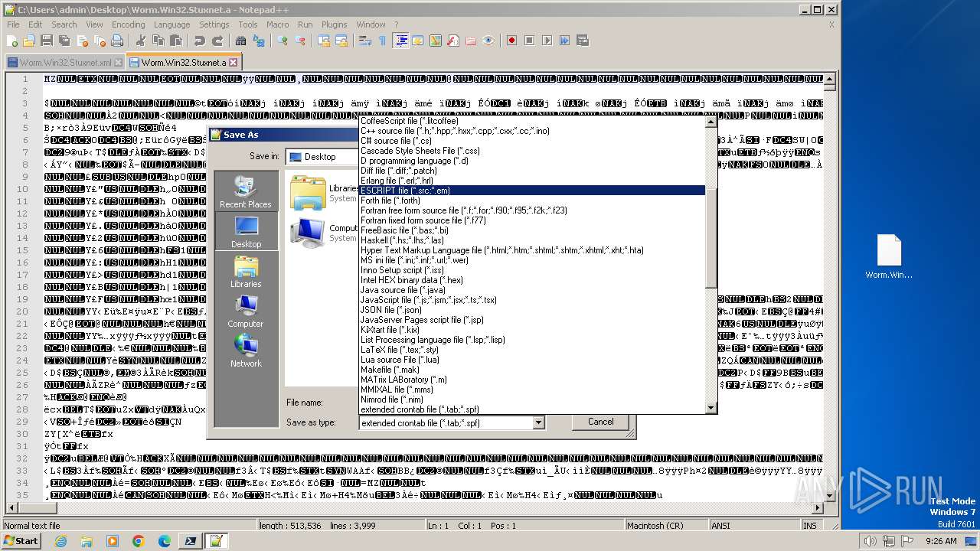Open the Plugins menu
The height and width of the screenshot is (551, 980).
coord(334,24)
